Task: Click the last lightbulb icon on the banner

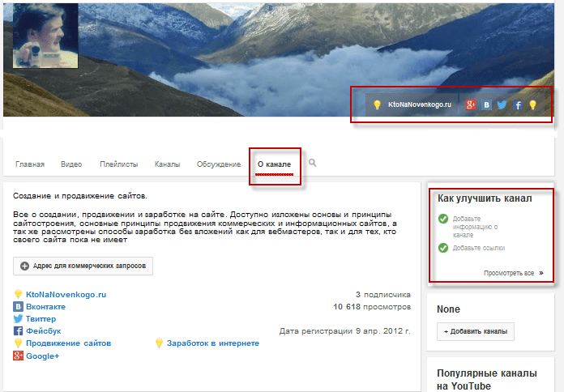Action: 532,104
